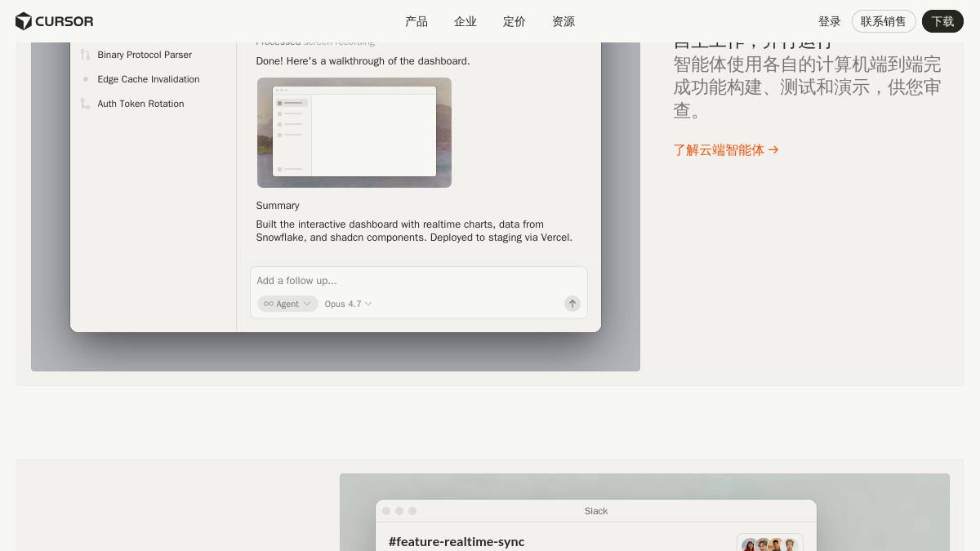Click the Summary heading text
Image resolution: width=980 pixels, height=551 pixels.
coord(278,206)
